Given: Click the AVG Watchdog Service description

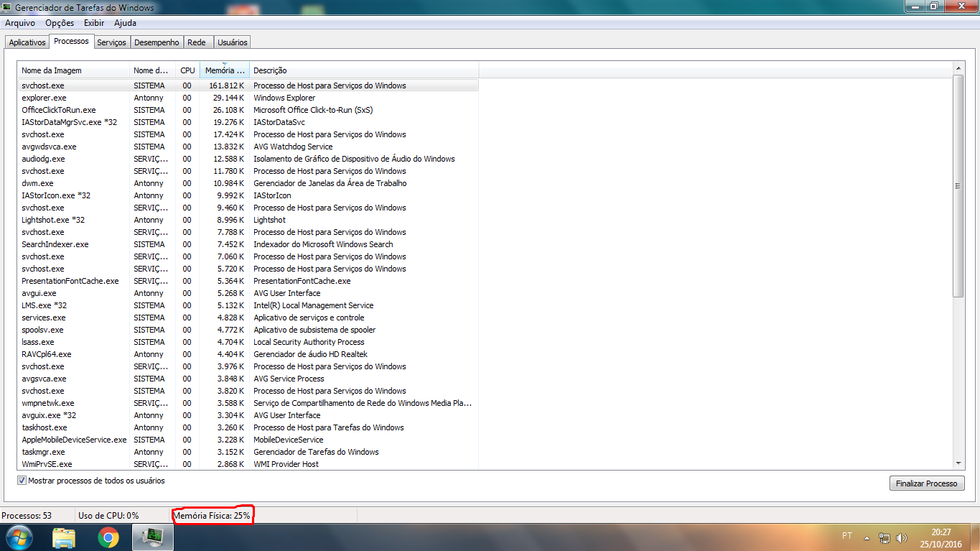Looking at the screenshot, I should (x=293, y=147).
